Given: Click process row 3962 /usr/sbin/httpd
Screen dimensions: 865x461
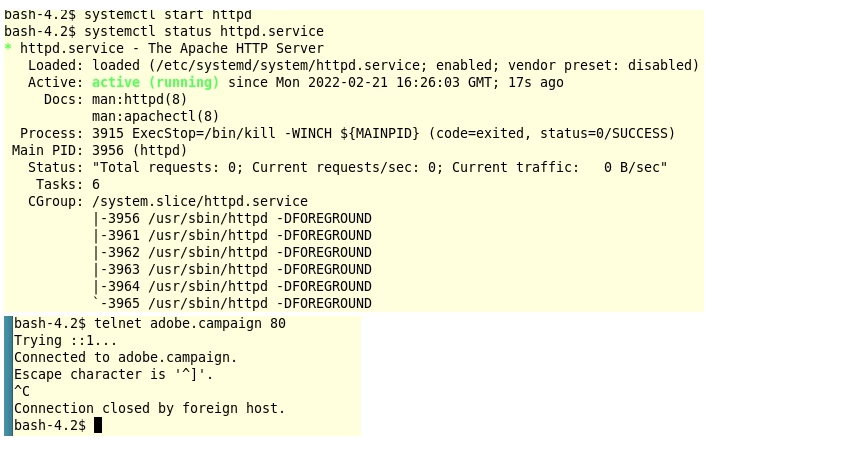Looking at the screenshot, I should pos(232,253).
